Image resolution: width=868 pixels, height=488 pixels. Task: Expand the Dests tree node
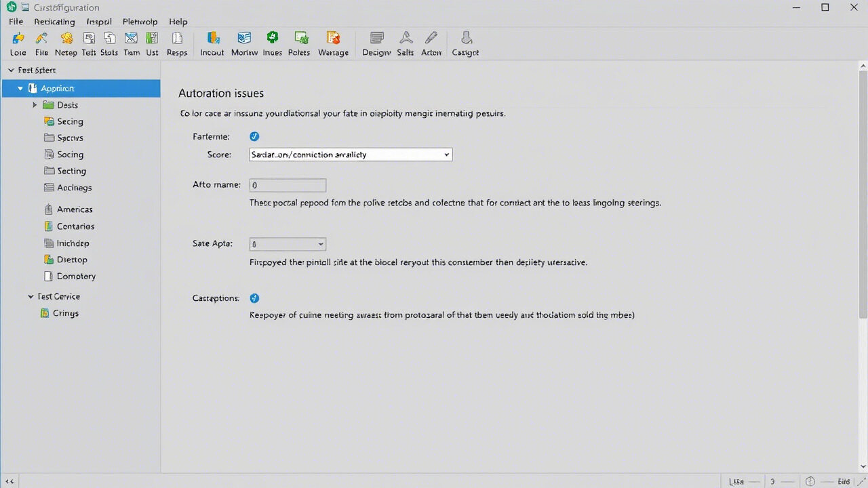click(x=35, y=105)
